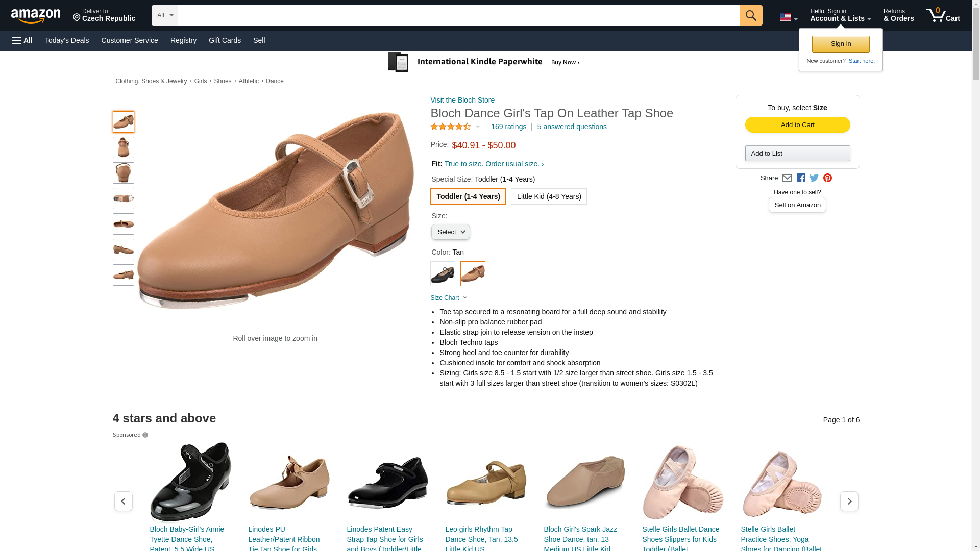This screenshot has height=551, width=980.
Task: Share product via Twitter icon
Action: click(x=814, y=178)
